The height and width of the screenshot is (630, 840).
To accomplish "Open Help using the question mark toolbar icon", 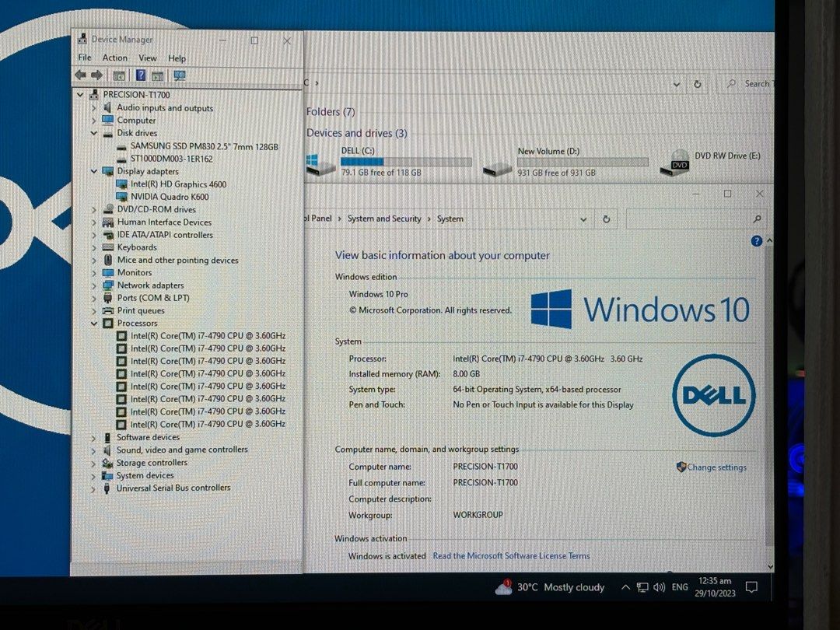I will 141,75.
